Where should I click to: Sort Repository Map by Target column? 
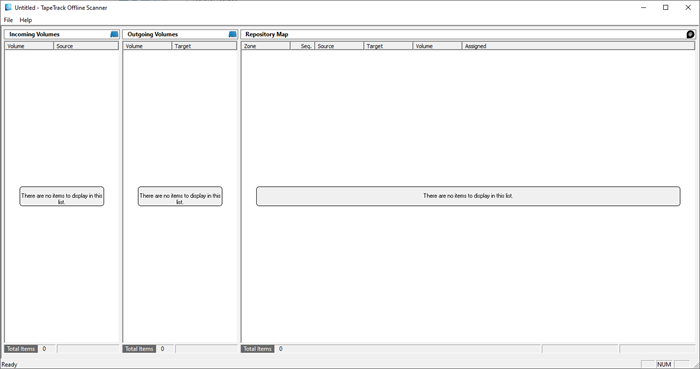388,46
